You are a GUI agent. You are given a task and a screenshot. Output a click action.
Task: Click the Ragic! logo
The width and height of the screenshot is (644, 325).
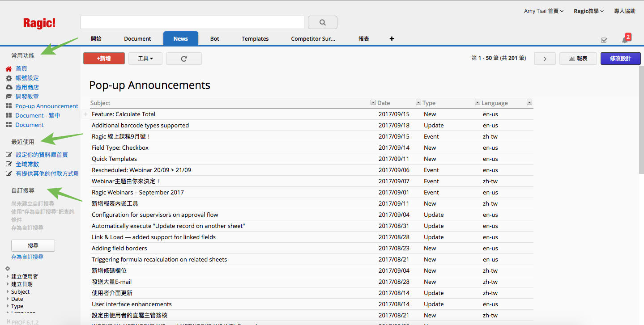click(x=39, y=23)
